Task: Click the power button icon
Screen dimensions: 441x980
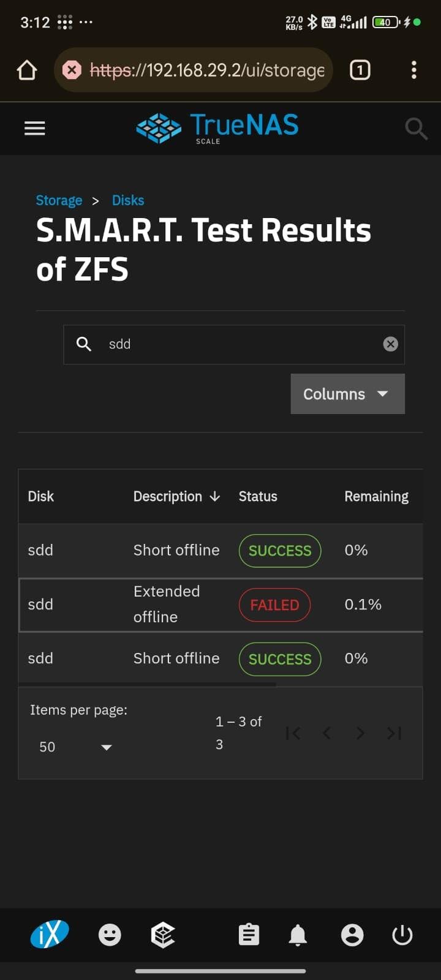Action: point(402,935)
